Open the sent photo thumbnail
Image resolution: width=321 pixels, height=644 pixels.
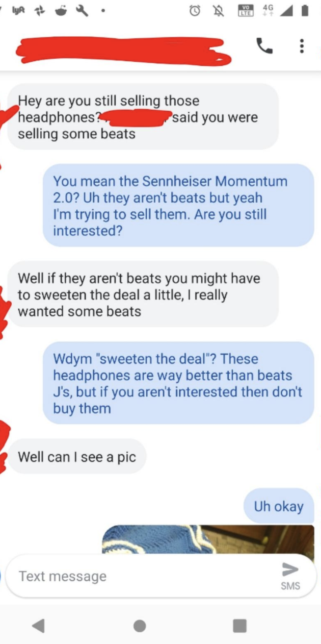(208, 540)
